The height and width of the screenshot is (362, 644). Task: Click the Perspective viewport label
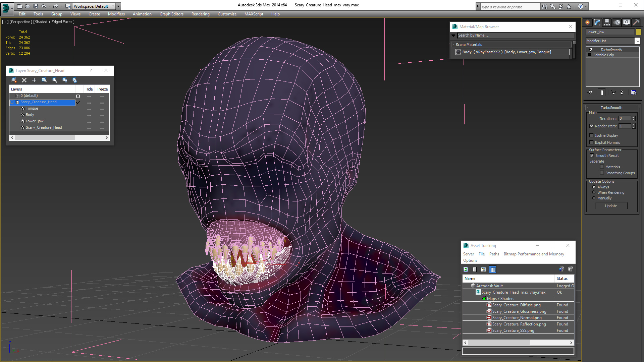21,22
